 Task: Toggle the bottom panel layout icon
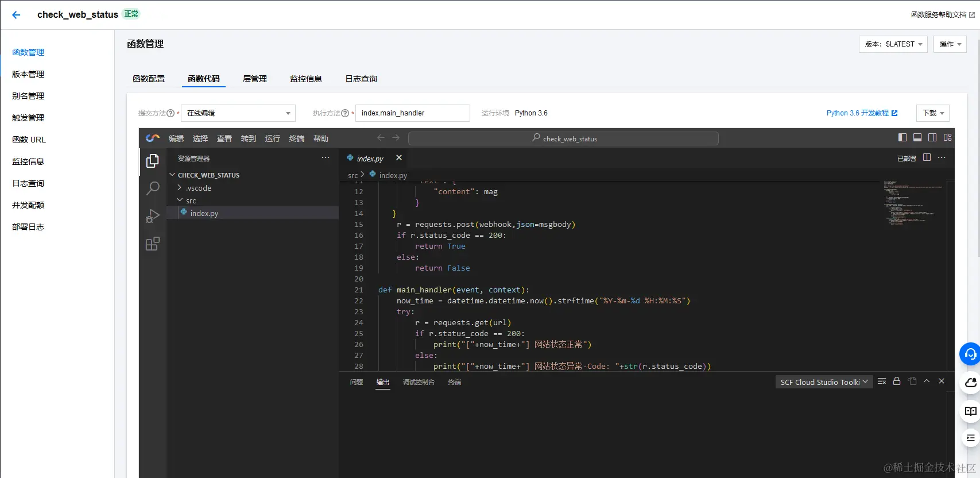[x=917, y=137]
